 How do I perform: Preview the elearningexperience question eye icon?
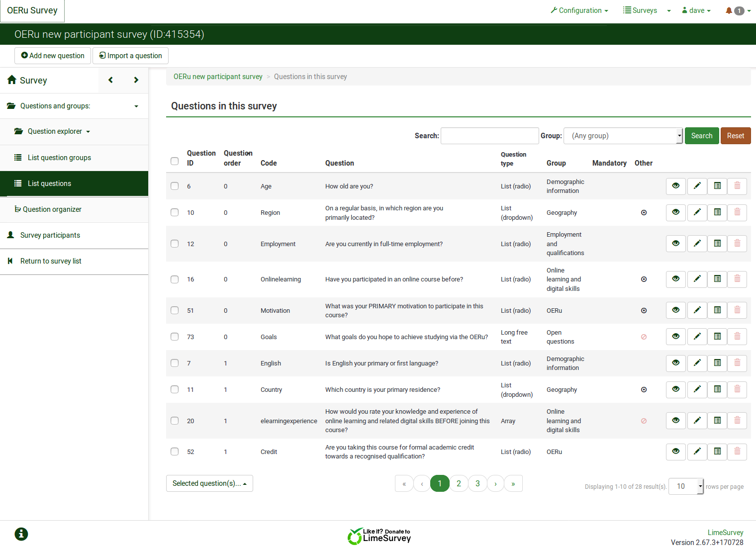tap(676, 421)
